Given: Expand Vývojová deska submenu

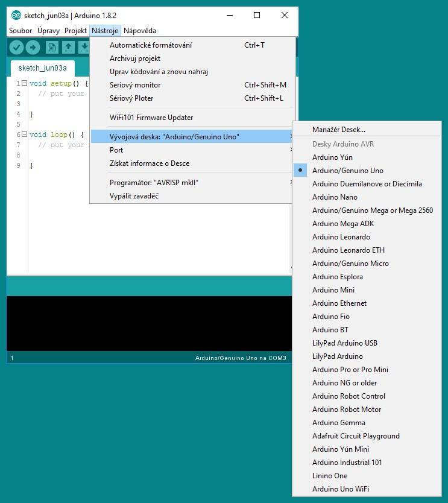Looking at the screenshot, I should click(192, 137).
